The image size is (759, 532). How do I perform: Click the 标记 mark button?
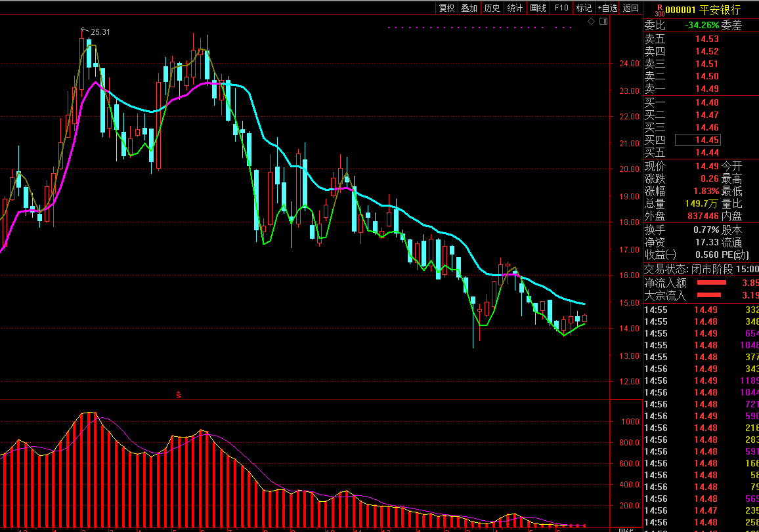(x=583, y=8)
